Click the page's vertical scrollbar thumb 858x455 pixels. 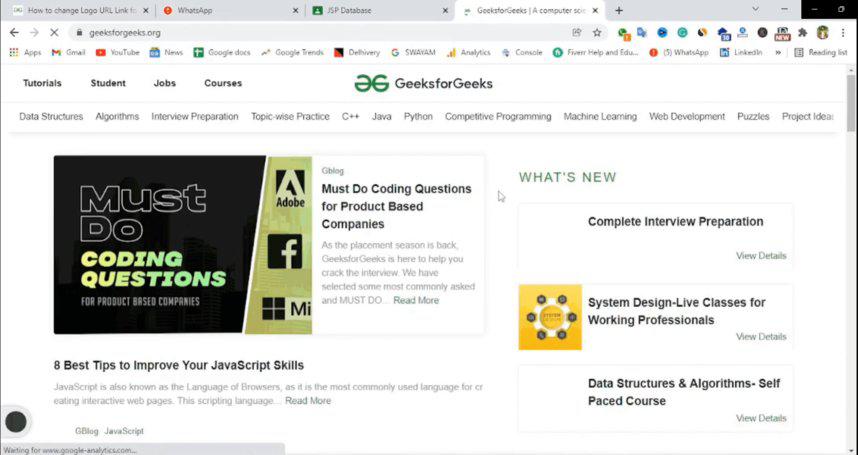point(850,103)
